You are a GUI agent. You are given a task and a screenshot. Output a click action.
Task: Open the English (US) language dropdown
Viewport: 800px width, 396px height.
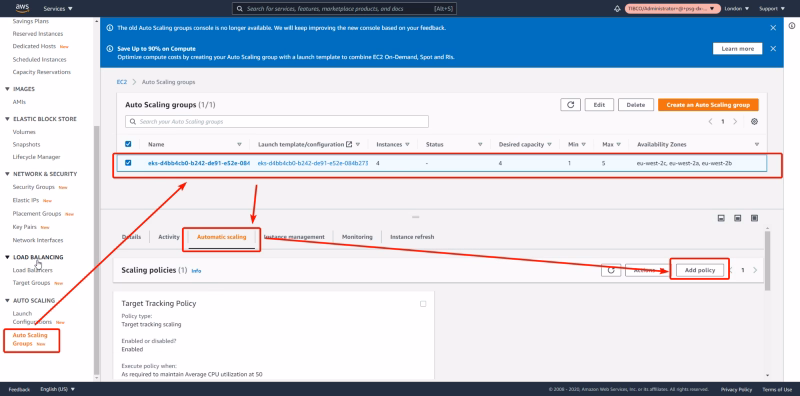tap(58, 389)
